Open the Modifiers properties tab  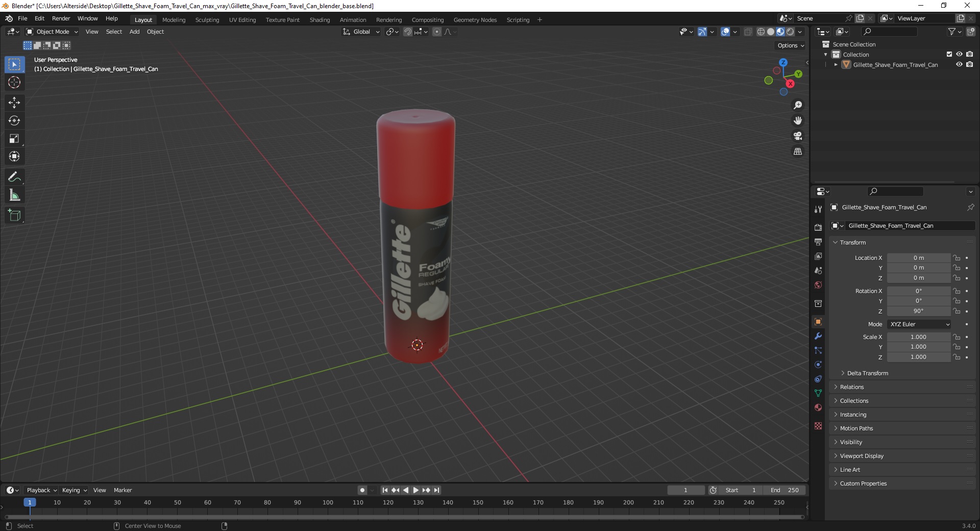(818, 336)
